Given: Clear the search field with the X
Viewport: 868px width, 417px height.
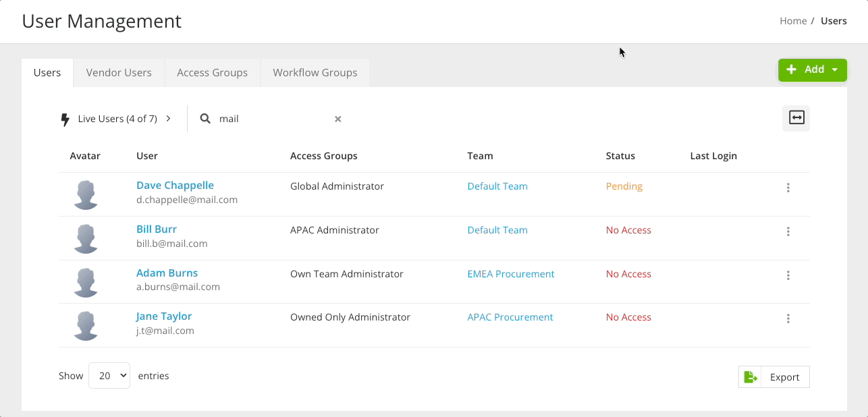Looking at the screenshot, I should click(337, 119).
